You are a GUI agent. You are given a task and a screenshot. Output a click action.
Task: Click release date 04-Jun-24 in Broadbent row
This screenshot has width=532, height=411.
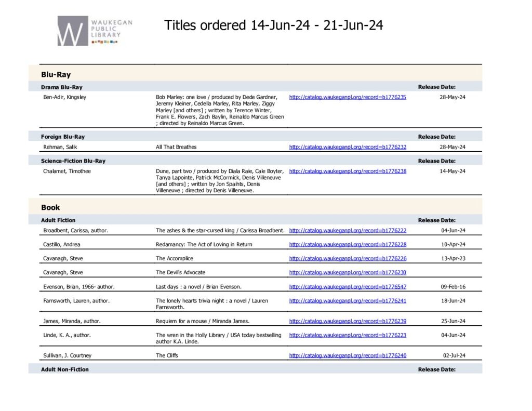coord(453,231)
